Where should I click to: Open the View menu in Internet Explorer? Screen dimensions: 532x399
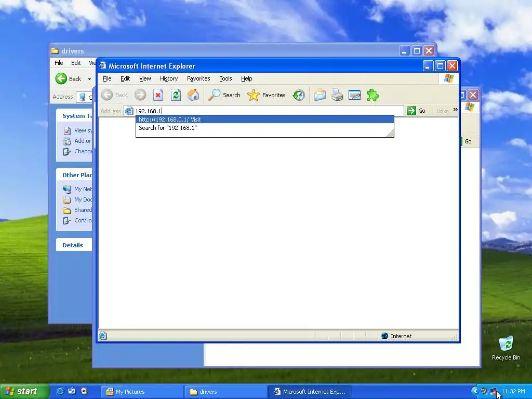(x=145, y=78)
